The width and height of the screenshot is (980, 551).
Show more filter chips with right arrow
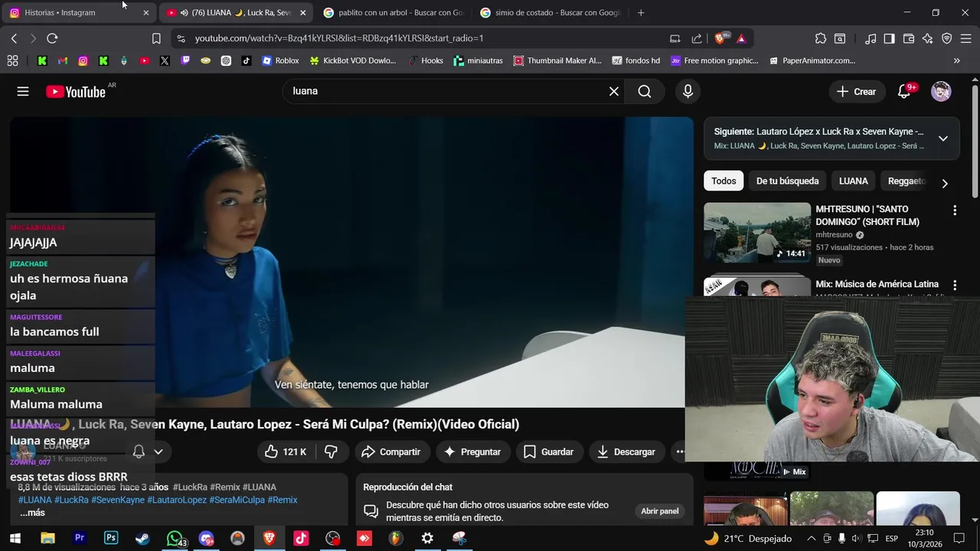pos(945,184)
